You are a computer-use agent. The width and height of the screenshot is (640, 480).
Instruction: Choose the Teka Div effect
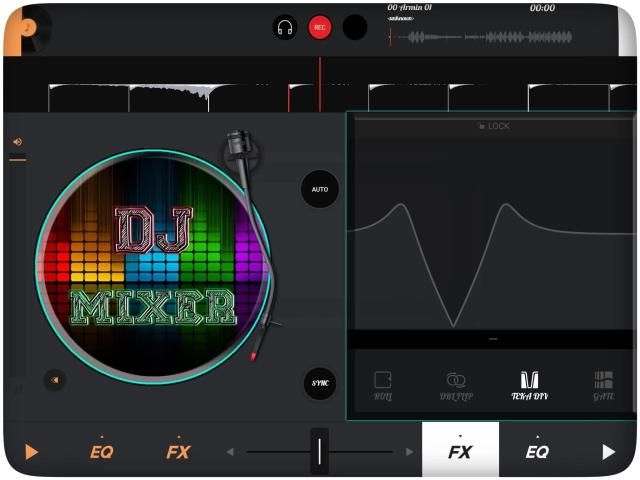pyautogui.click(x=528, y=385)
